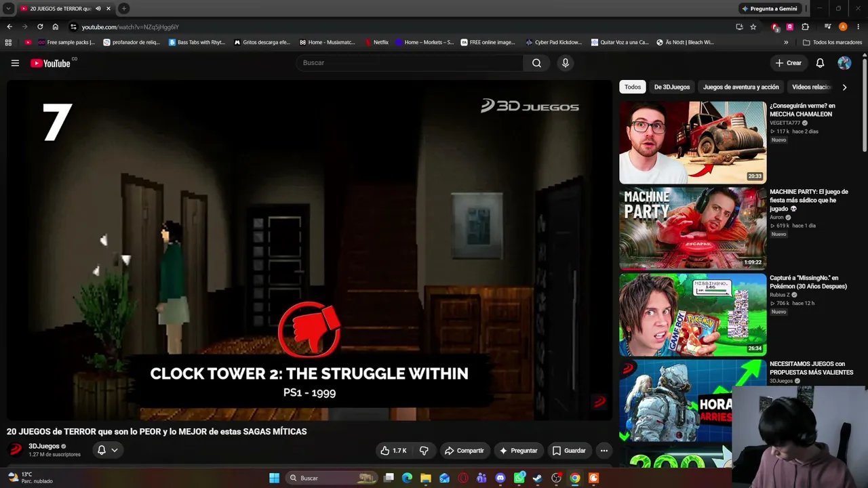Open the Netflix bookmark
868x488 pixels.
(376, 42)
